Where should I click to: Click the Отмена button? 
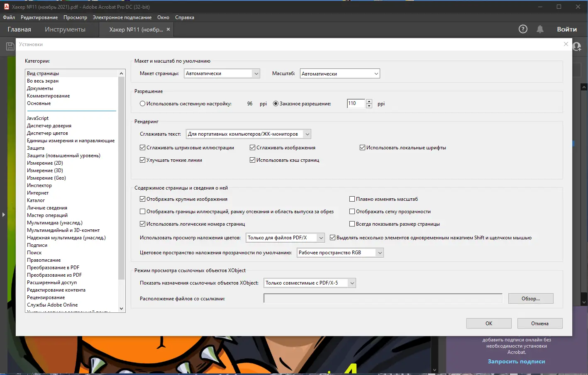click(x=540, y=324)
